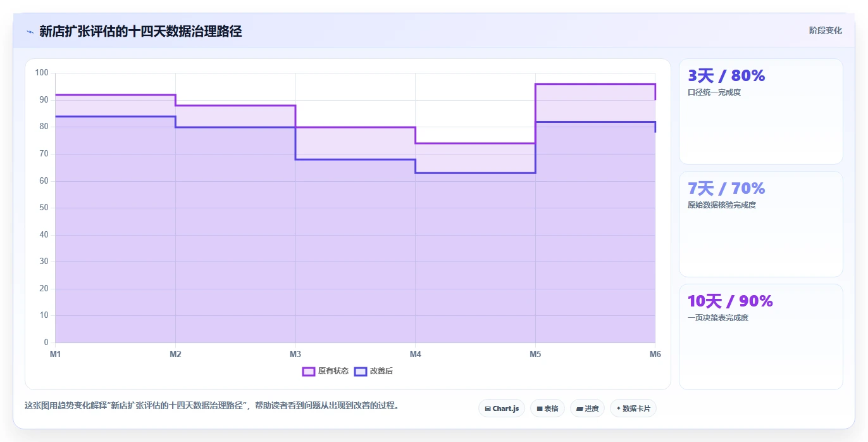Open the 7天 / 70% data card

click(760, 224)
